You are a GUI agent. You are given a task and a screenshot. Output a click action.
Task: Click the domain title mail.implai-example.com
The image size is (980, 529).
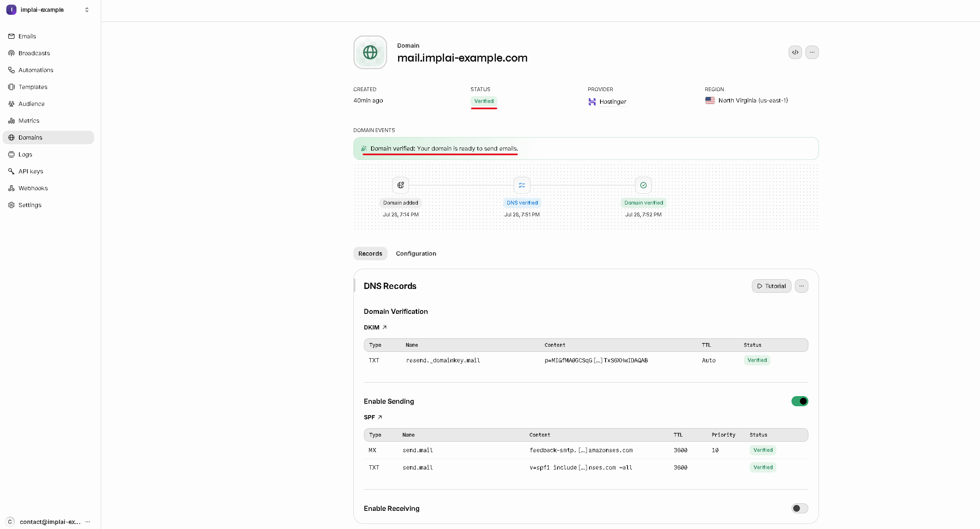(x=462, y=58)
